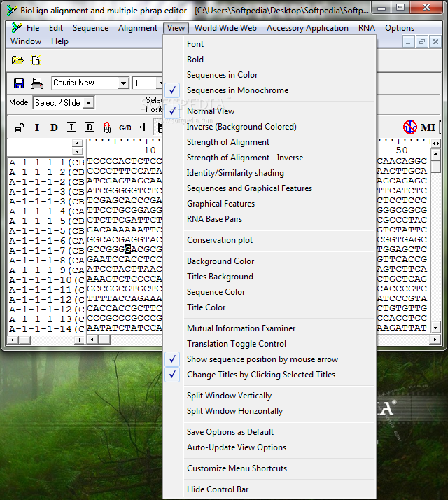
Task: Open the Edit menu
Action: pyautogui.click(x=56, y=28)
